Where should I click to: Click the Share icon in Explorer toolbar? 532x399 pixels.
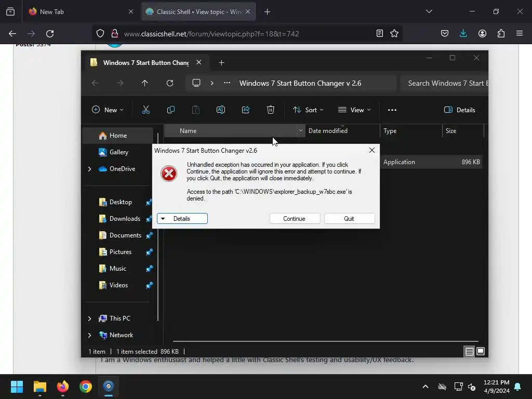click(x=246, y=110)
